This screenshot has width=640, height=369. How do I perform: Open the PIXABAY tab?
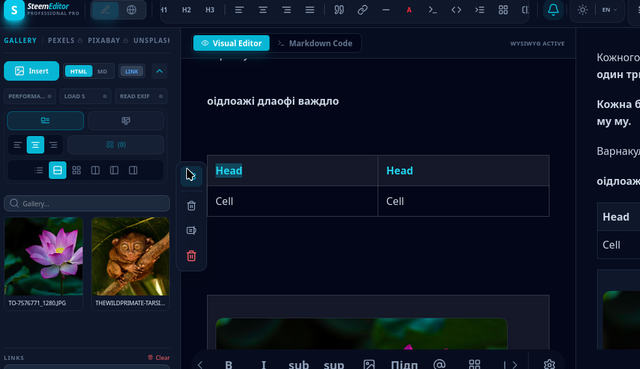click(x=104, y=40)
